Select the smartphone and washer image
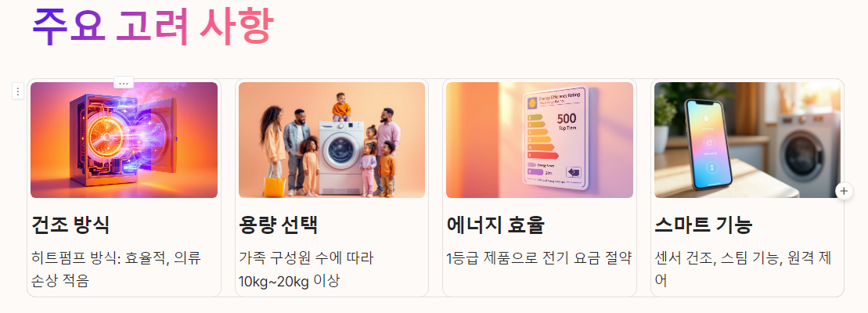The width and height of the screenshot is (868, 313). 747,140
